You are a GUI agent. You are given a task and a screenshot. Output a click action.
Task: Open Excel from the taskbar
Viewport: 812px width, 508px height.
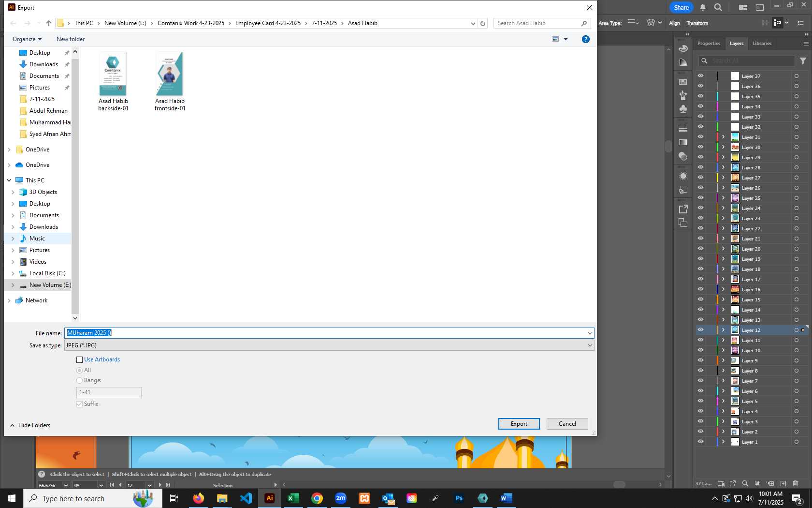[x=293, y=498]
